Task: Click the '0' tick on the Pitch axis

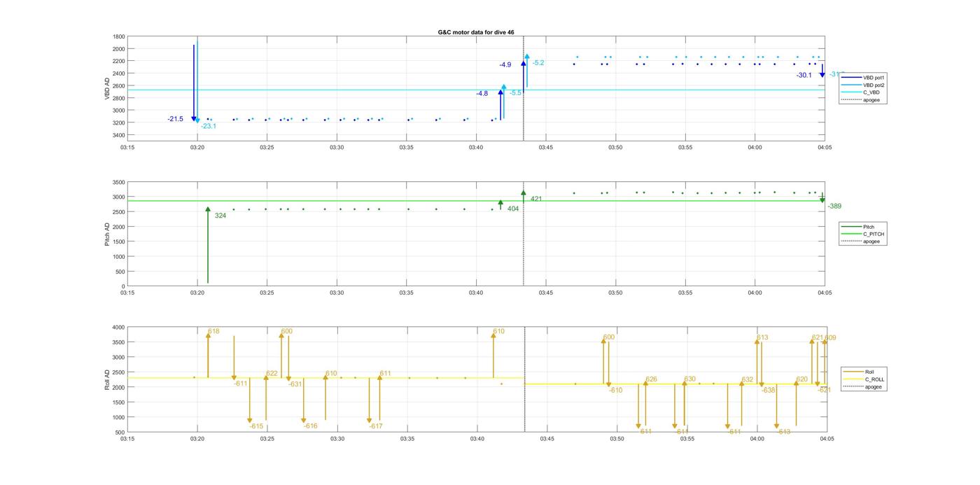Action: click(124, 286)
